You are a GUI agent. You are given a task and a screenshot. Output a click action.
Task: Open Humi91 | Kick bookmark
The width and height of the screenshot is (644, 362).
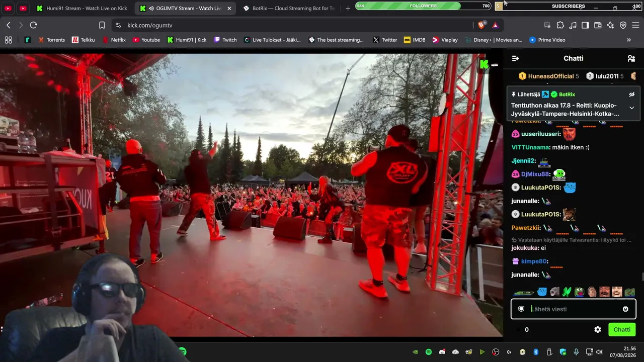[x=187, y=40]
